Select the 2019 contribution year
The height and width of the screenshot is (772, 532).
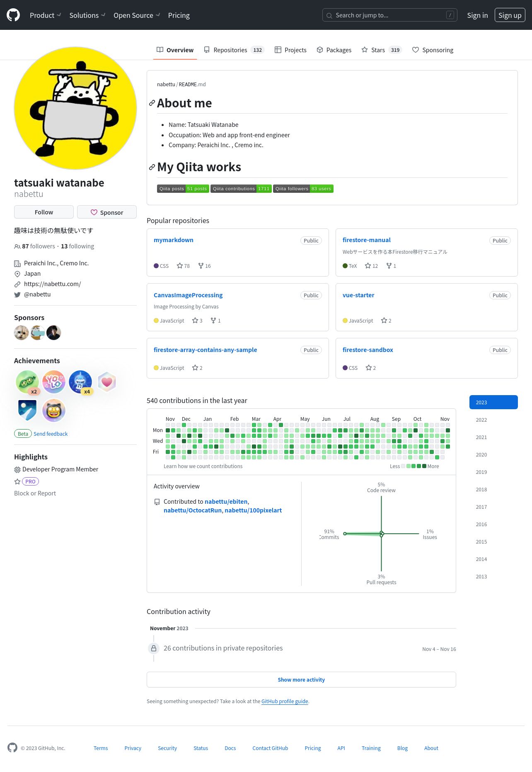pos(493,472)
